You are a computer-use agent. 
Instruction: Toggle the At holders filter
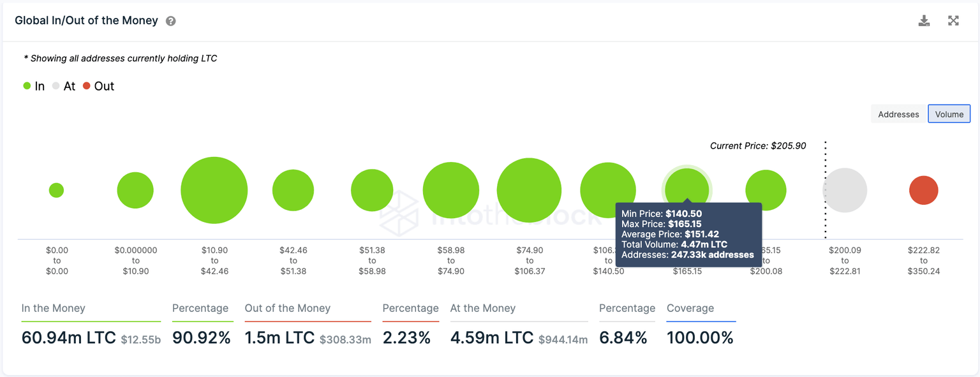coord(64,85)
